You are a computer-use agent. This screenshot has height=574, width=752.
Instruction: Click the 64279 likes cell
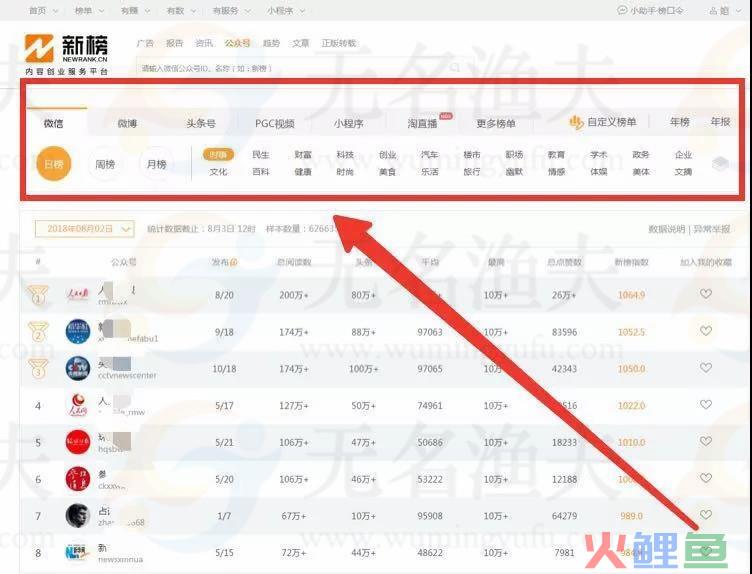point(564,516)
